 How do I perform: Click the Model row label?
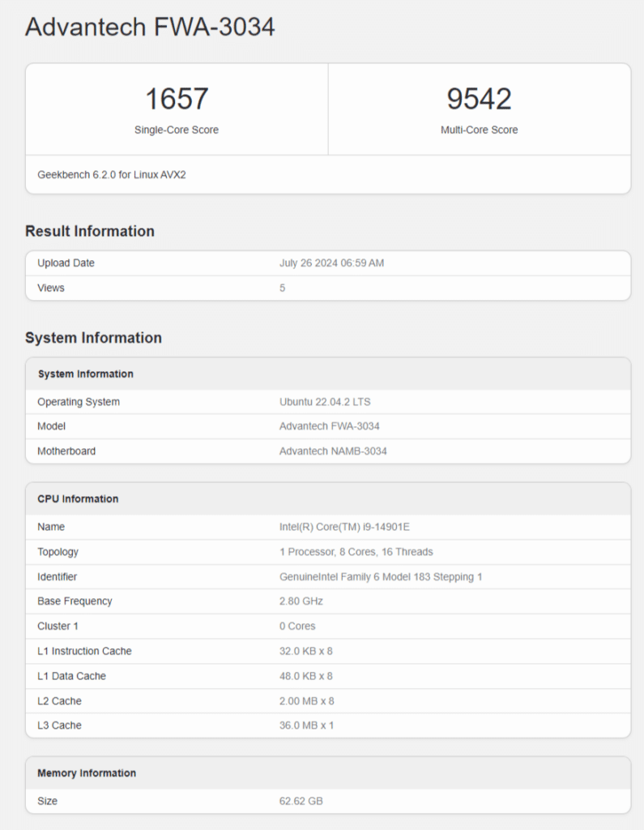click(51, 426)
